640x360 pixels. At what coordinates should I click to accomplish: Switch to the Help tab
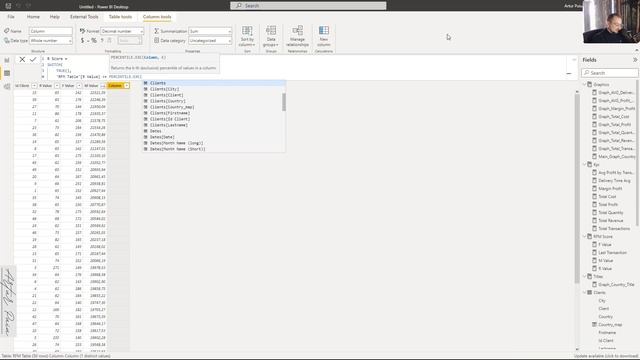click(x=54, y=17)
